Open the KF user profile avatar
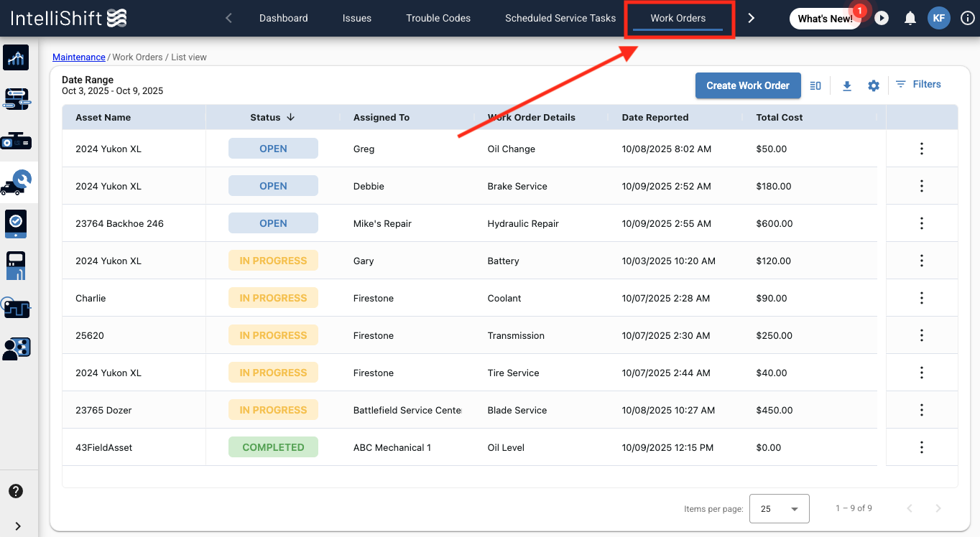Screen dimensions: 980x537 (x=939, y=18)
